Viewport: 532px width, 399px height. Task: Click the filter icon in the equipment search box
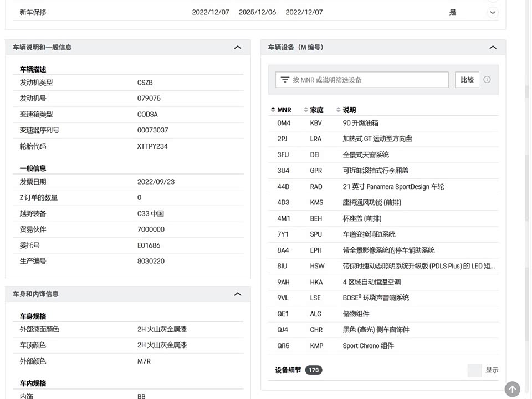pyautogui.click(x=285, y=80)
